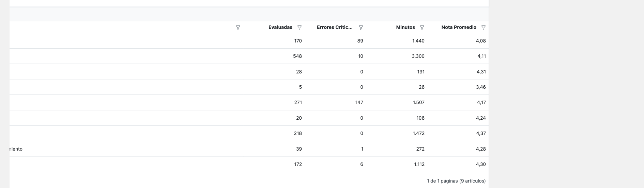Viewport: 644px width, 188px height.
Task: Click average grade 4,28
Action: [481, 149]
